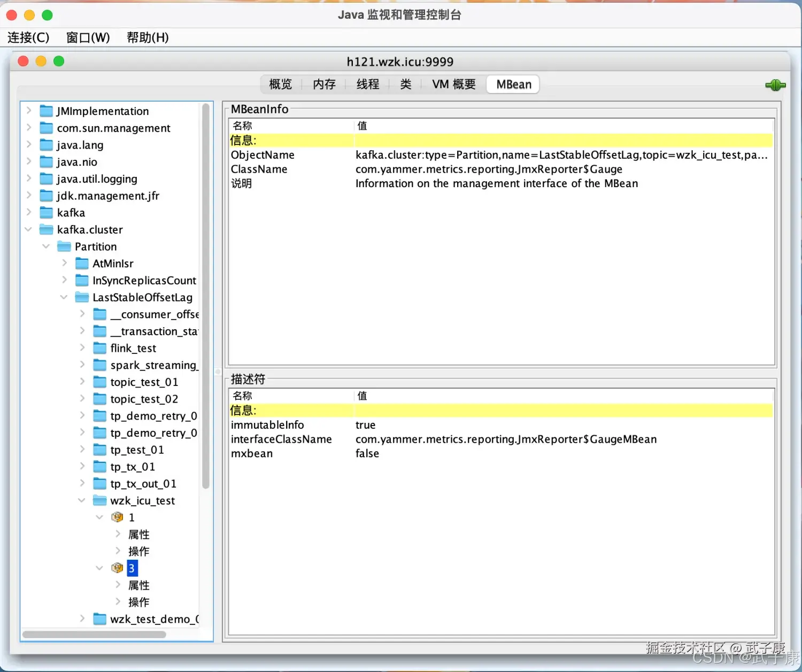
Task: Select the ObjectName row in MBeanInfo
Action: [x=501, y=155]
